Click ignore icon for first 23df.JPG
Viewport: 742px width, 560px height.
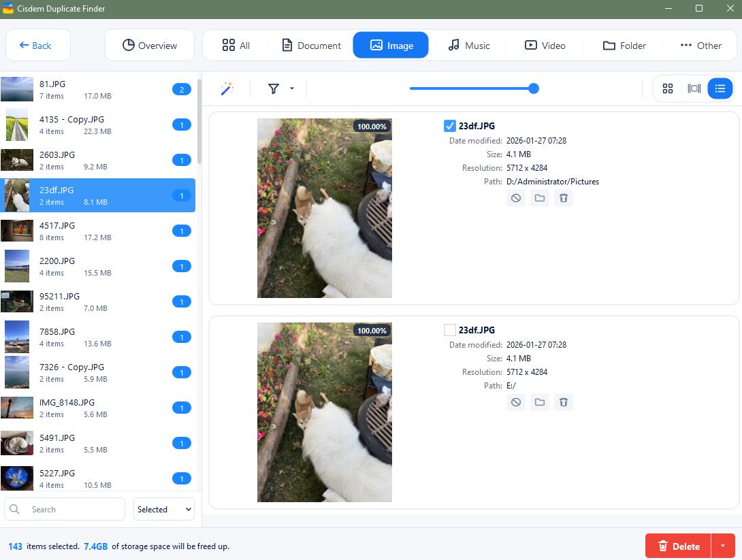click(x=516, y=198)
